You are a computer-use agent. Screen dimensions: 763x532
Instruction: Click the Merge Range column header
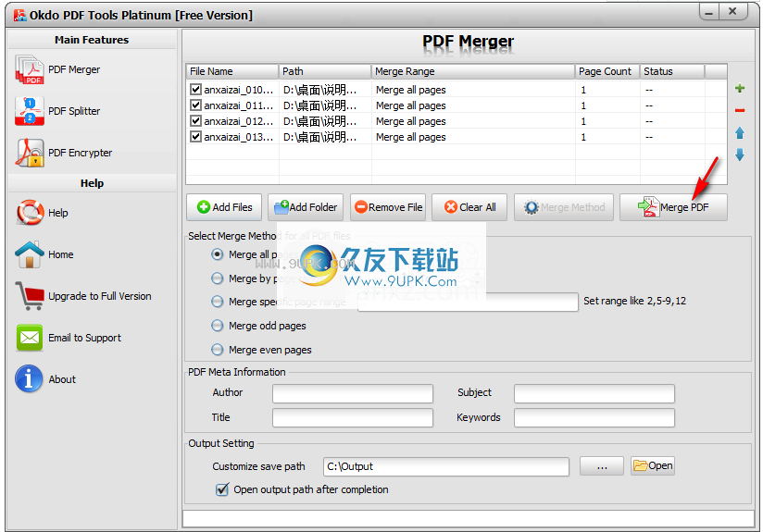(473, 71)
